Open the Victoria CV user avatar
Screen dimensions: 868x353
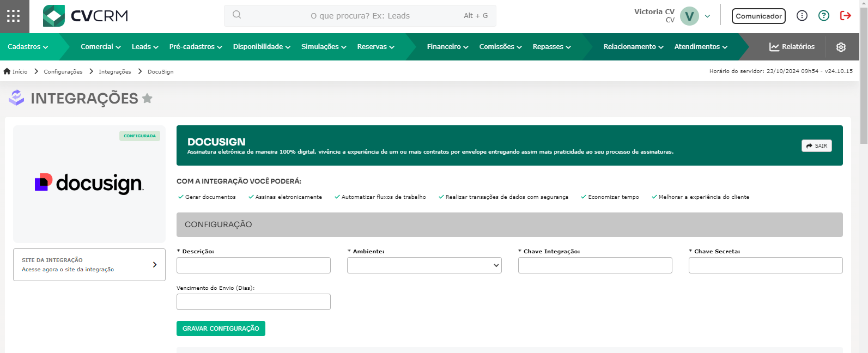(689, 16)
